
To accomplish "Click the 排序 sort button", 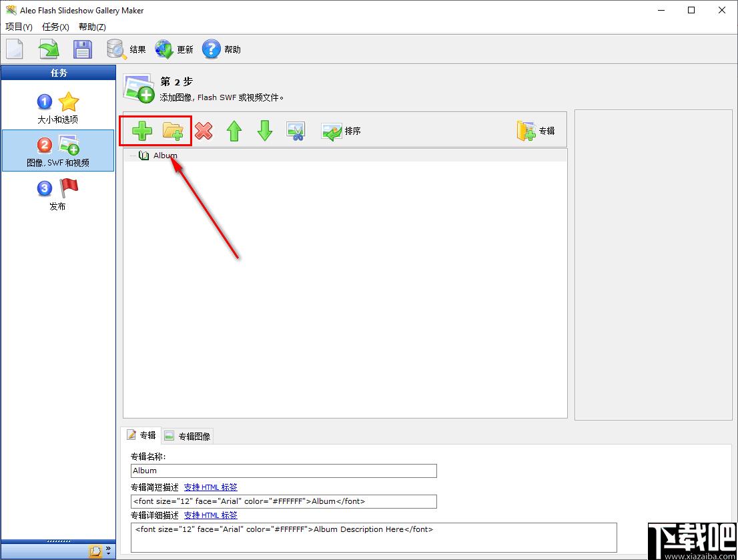I will click(341, 131).
